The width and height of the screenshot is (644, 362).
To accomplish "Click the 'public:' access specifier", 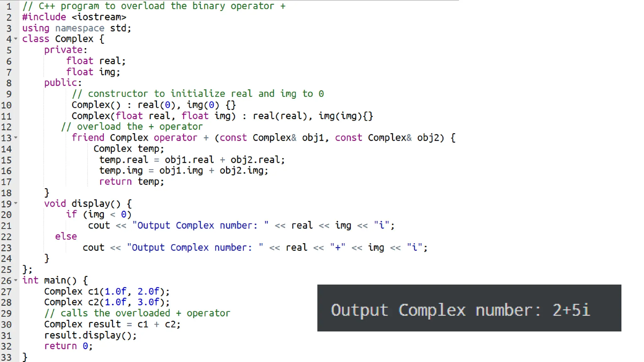I will 63,83.
